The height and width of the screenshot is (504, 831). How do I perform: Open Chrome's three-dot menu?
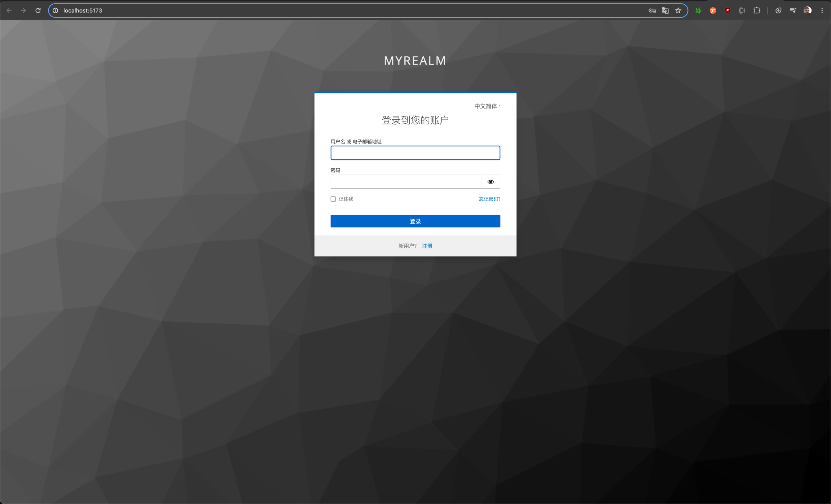pos(822,10)
